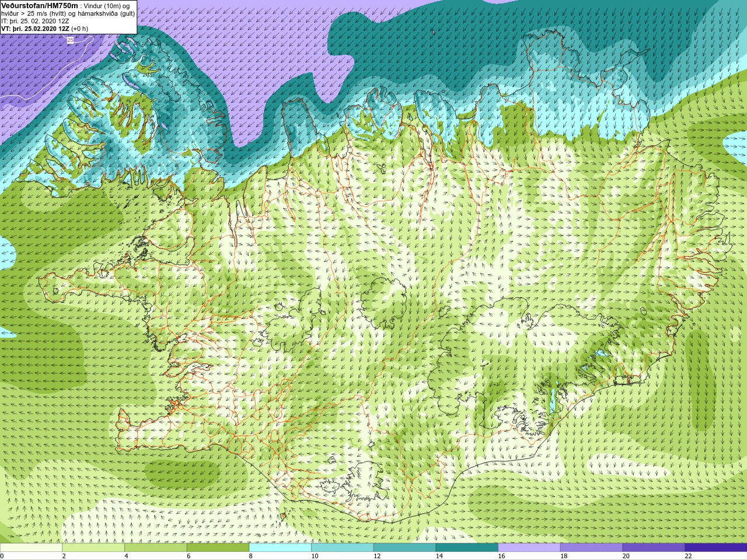Select the 6–8 darker green legend swatch
The height and width of the screenshot is (560, 747).
[x=218, y=548]
